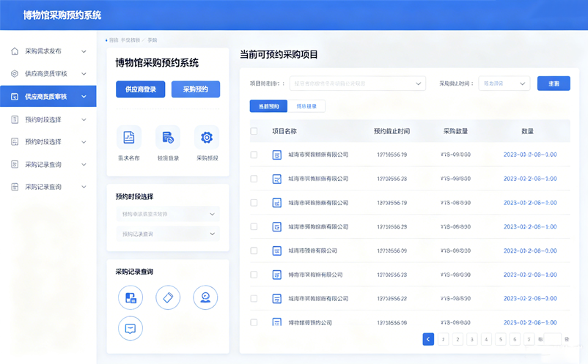Click the page jump input box
Screen dimensions: 588x364
tap(552, 339)
